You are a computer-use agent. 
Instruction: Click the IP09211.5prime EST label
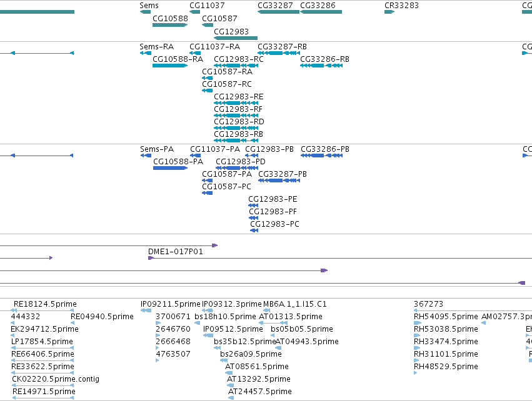pos(171,304)
